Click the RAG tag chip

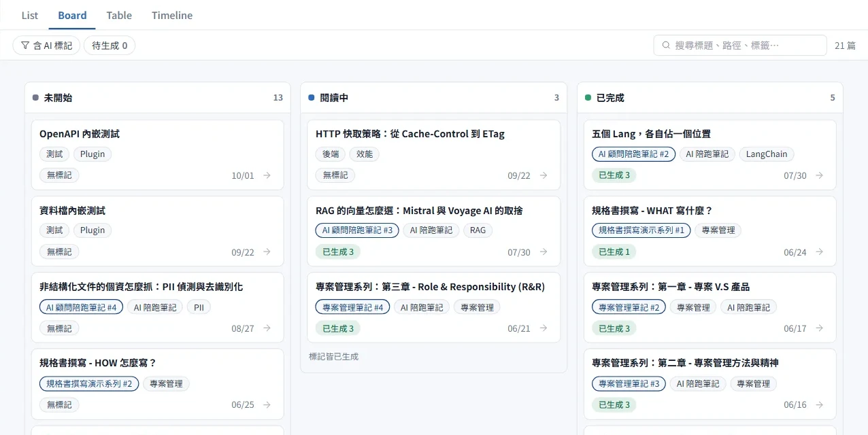478,230
